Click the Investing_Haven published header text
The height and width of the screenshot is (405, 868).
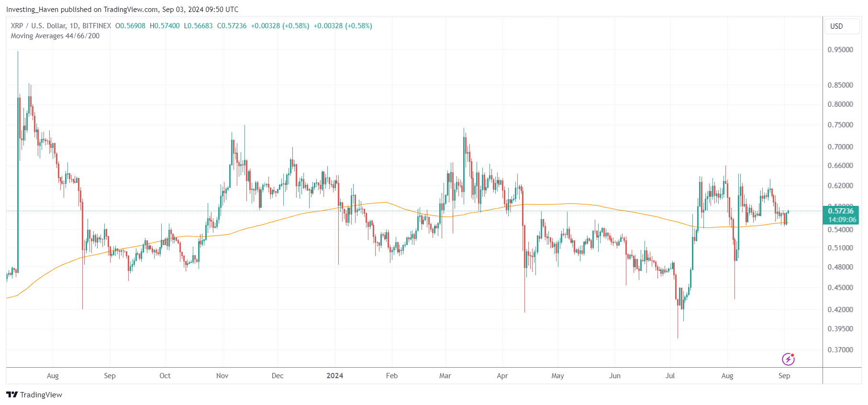pos(122,10)
